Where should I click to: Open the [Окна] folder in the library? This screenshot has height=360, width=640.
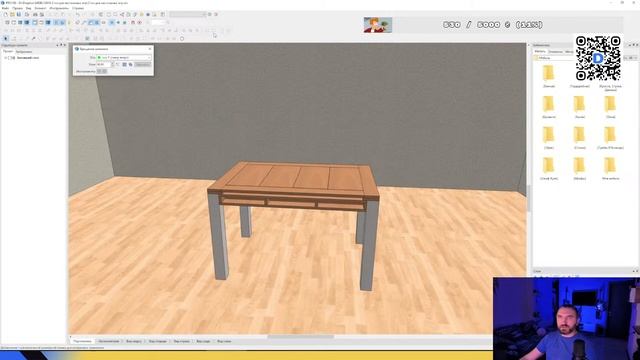[610, 107]
